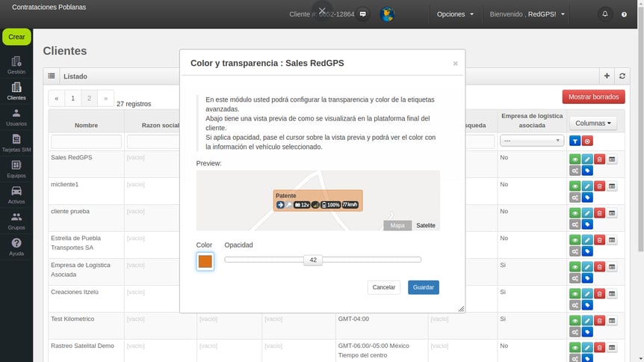
Task: Click the Crear button
Action: 16,37
